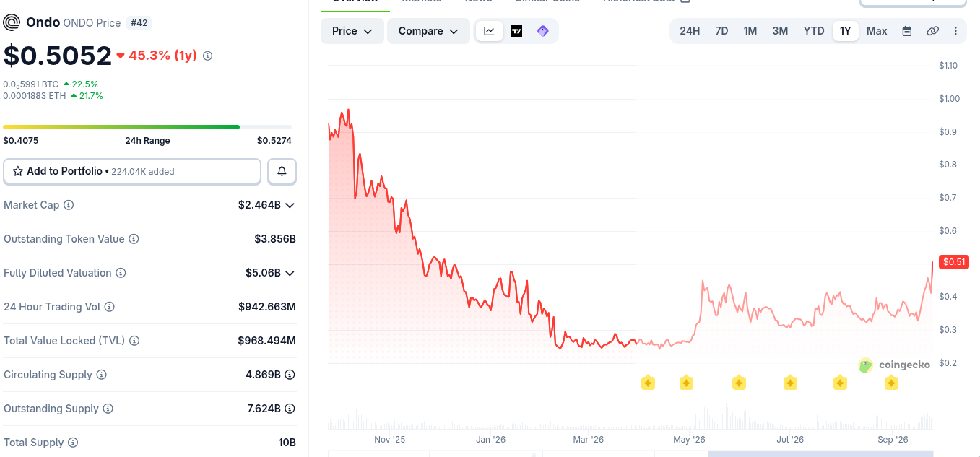The width and height of the screenshot is (980, 457).
Task: Click the $2.464B market cap value
Action: [259, 205]
